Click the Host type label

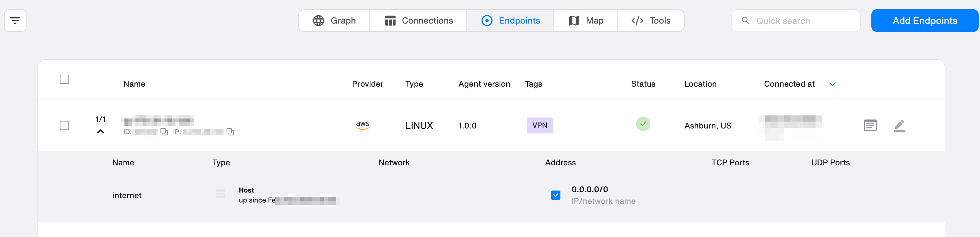tap(246, 190)
